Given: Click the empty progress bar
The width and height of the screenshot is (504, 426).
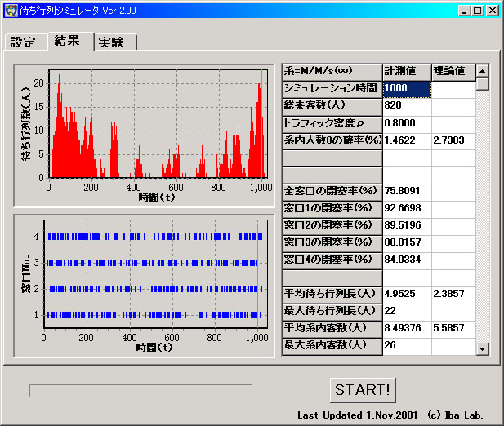Looking at the screenshot, I should [x=140, y=390].
